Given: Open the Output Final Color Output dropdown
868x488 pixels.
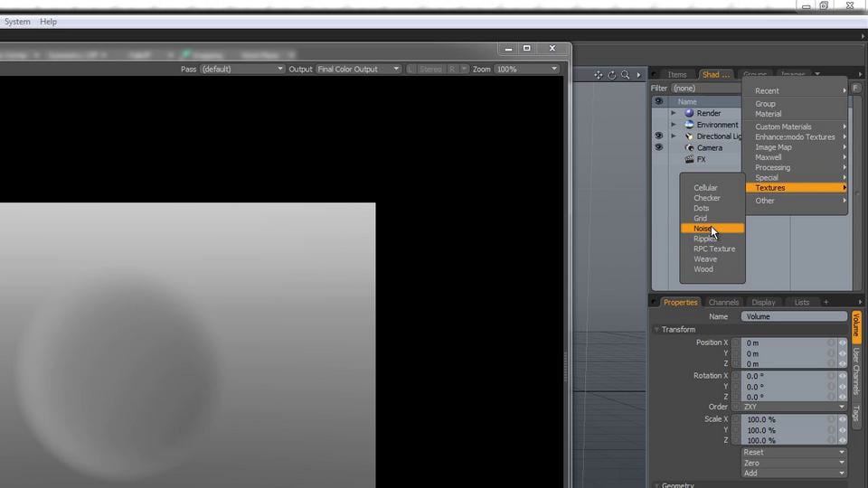Looking at the screenshot, I should pyautogui.click(x=358, y=70).
